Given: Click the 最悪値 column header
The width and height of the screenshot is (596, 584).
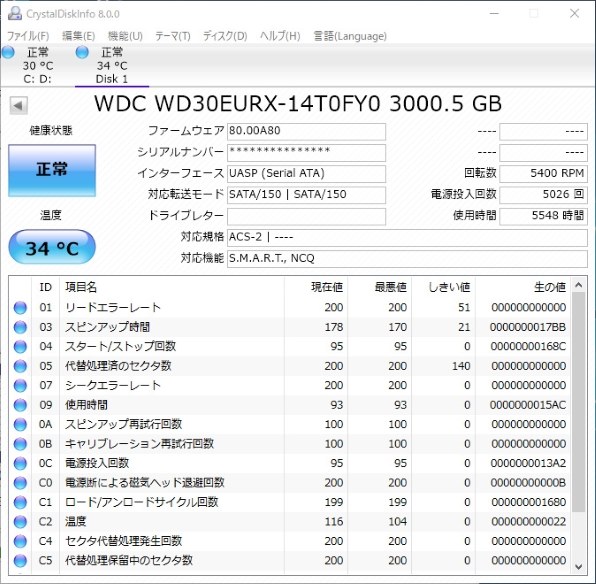Looking at the screenshot, I should [379, 287].
